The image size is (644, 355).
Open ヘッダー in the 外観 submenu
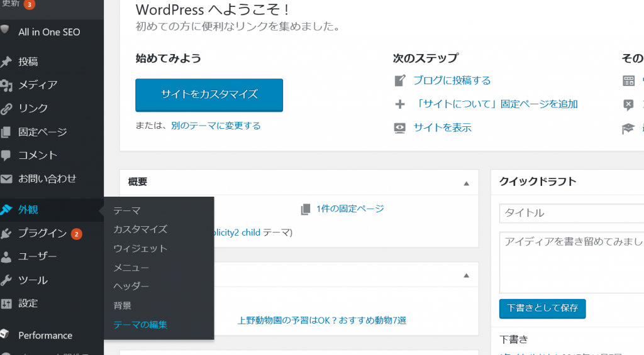coord(131,286)
